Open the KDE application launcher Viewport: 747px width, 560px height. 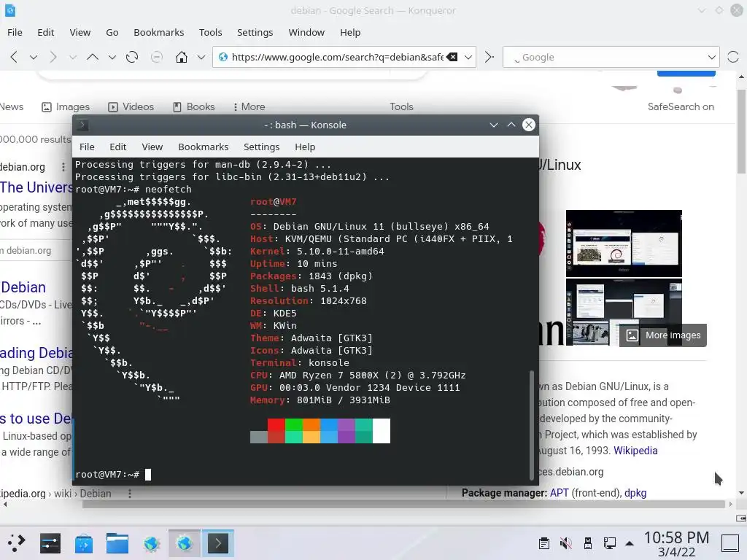[16, 542]
